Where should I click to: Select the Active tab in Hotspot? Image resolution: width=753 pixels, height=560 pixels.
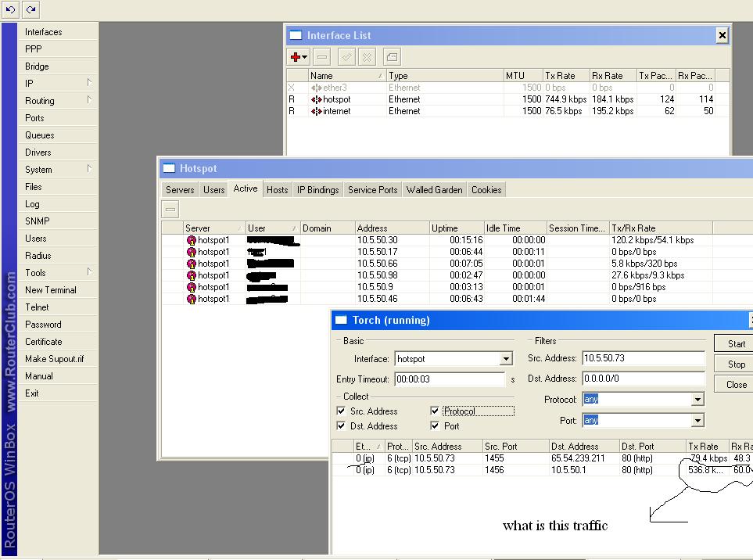246,188
